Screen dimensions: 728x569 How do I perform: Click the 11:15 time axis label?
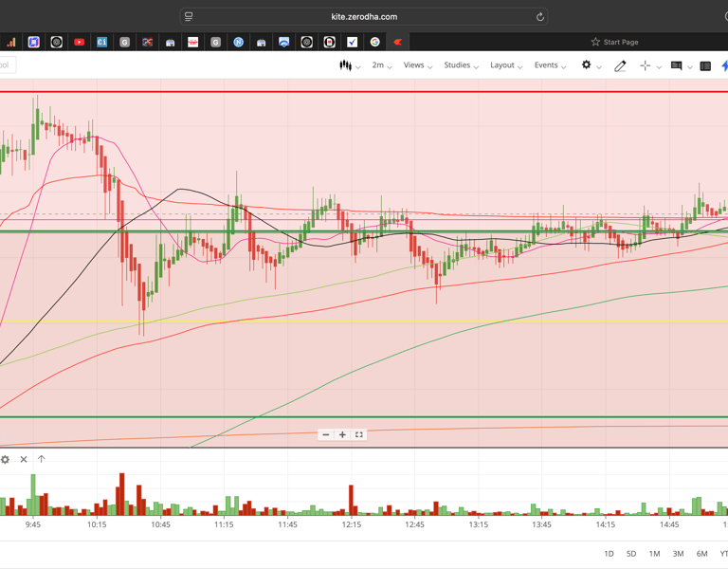[224, 524]
